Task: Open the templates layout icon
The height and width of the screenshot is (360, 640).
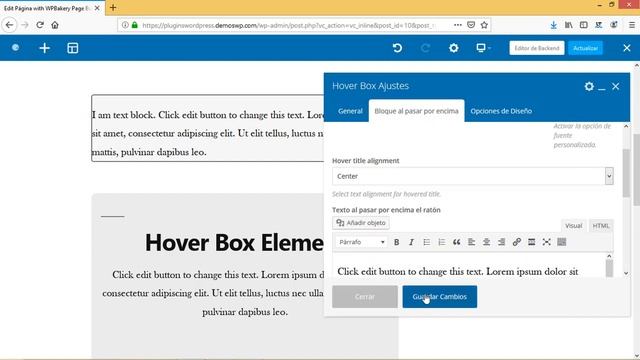Action: (x=73, y=48)
